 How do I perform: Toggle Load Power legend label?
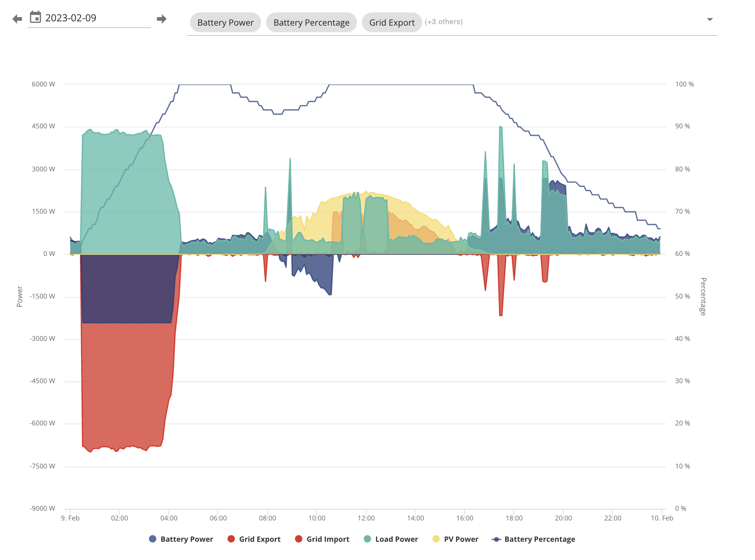coord(397,539)
